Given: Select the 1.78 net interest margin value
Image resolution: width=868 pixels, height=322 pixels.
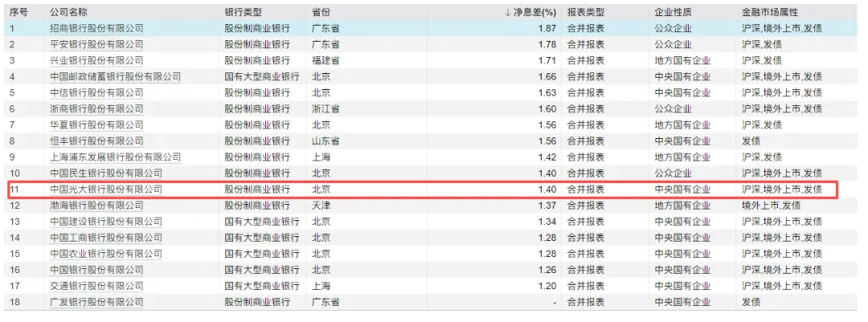Looking at the screenshot, I should pos(547,44).
